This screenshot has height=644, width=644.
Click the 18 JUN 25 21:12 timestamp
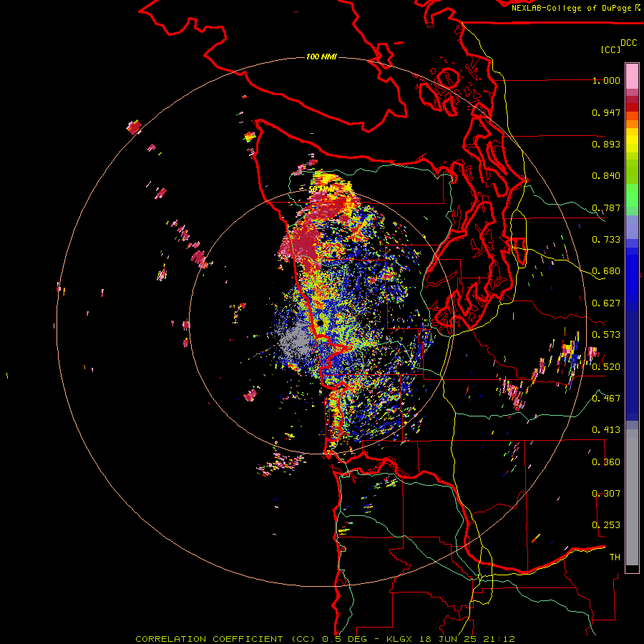coord(467,639)
